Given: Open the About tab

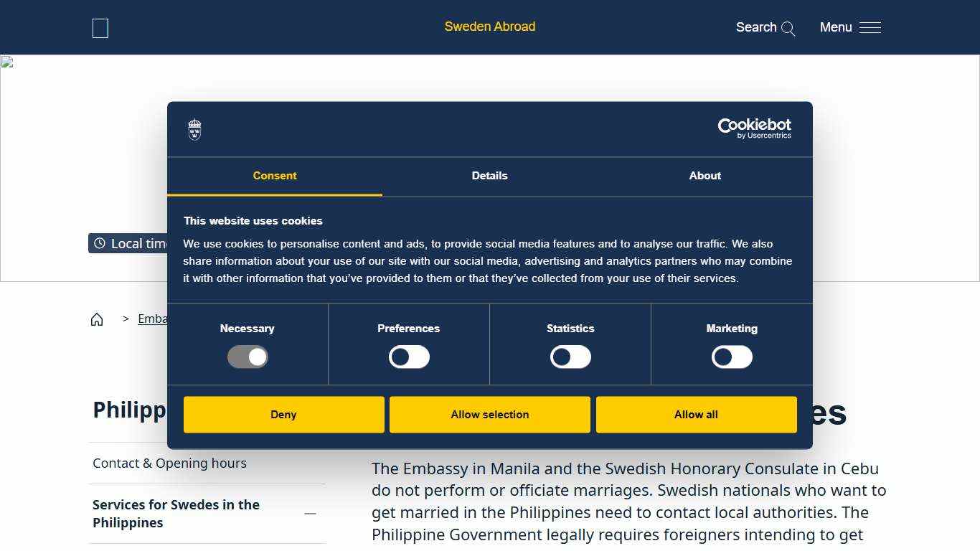Looking at the screenshot, I should (x=705, y=176).
